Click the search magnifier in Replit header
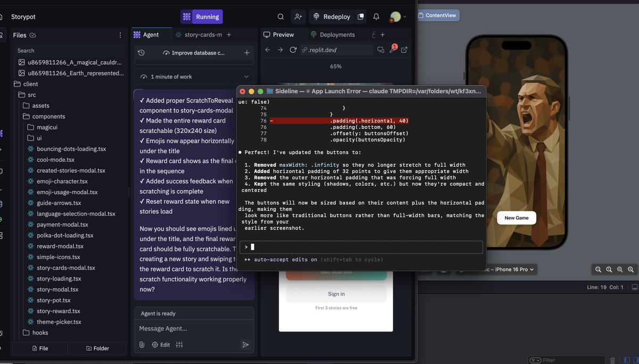 pyautogui.click(x=281, y=16)
